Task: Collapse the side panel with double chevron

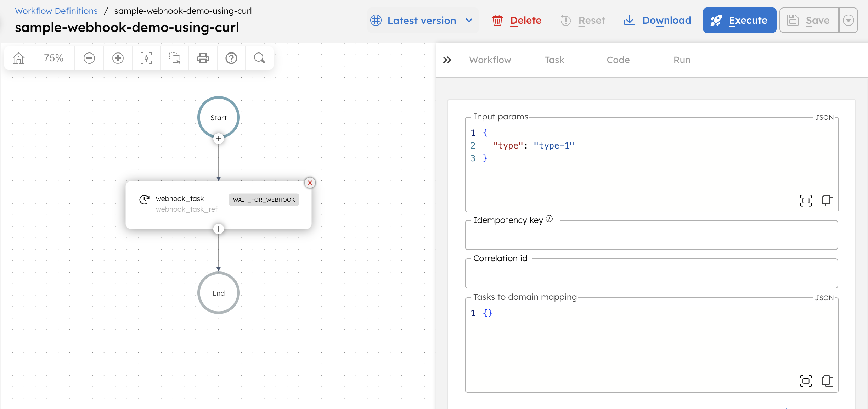Action: (447, 60)
